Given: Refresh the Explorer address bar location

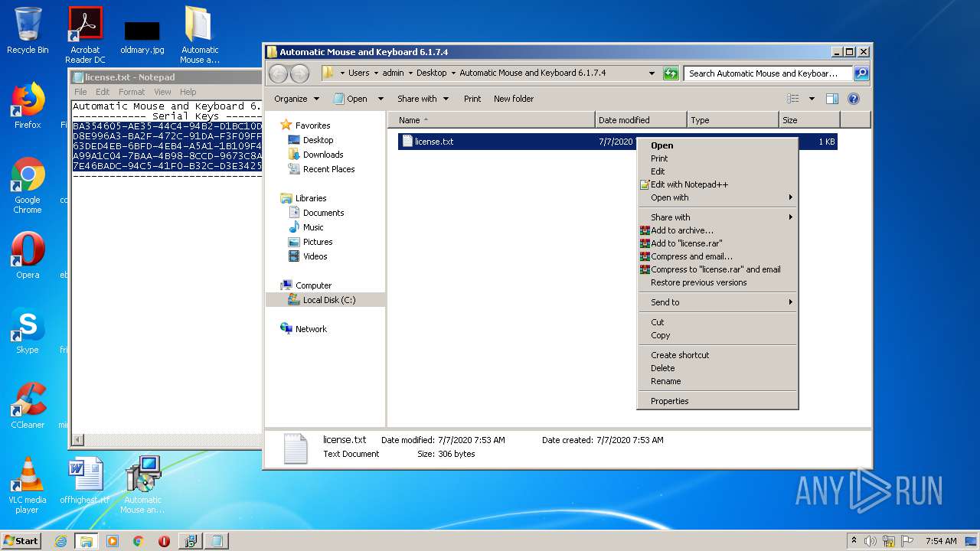Looking at the screenshot, I should 671,73.
